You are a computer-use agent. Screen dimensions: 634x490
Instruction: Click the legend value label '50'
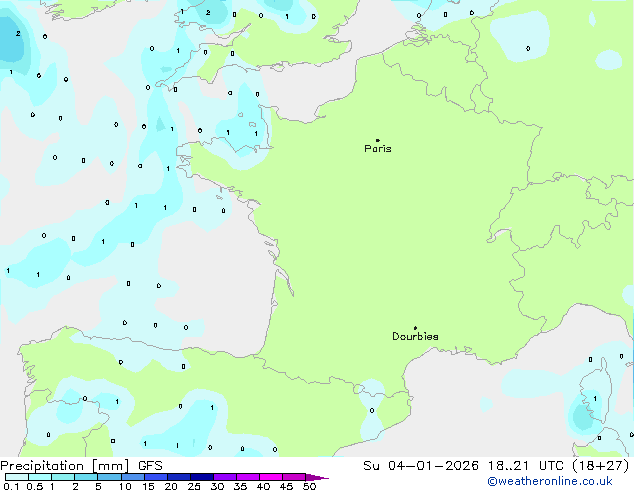tap(309, 486)
